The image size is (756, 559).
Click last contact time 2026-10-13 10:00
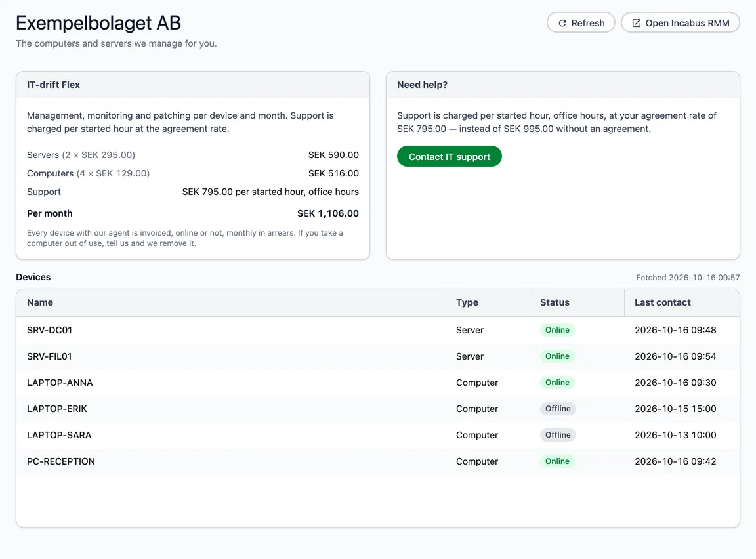pyautogui.click(x=675, y=435)
